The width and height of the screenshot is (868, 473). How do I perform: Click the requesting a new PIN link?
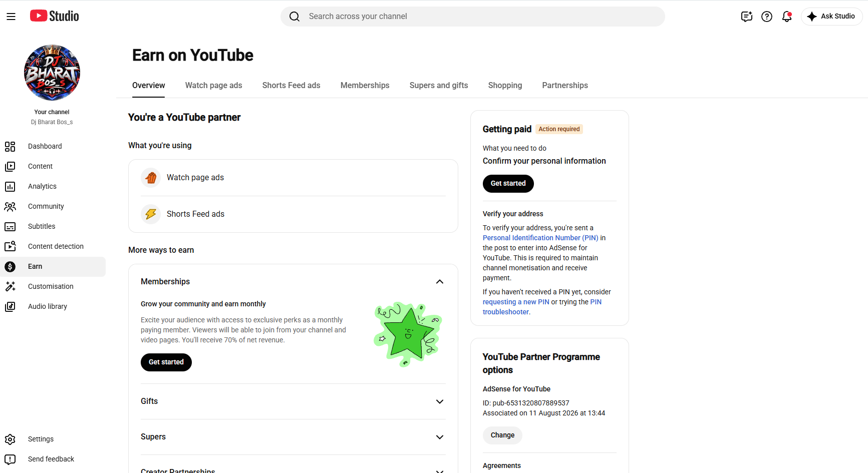516,302
